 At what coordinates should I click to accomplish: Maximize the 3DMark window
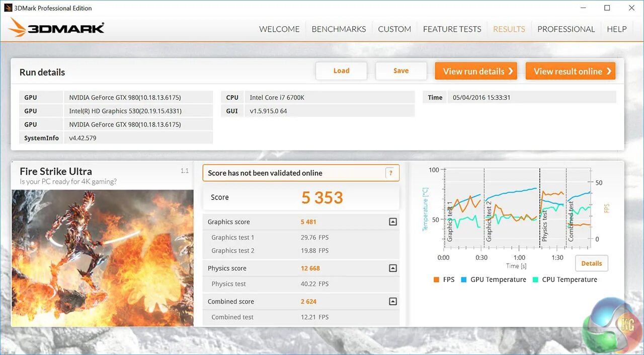click(607, 8)
